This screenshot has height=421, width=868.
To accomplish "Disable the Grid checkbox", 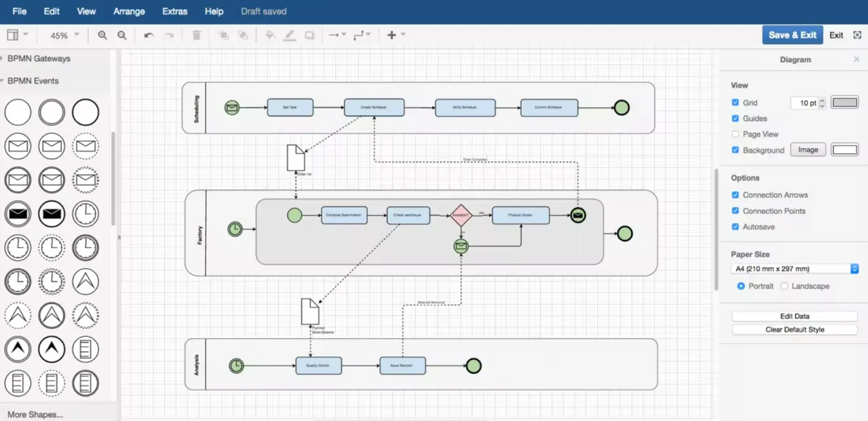I will pos(735,103).
